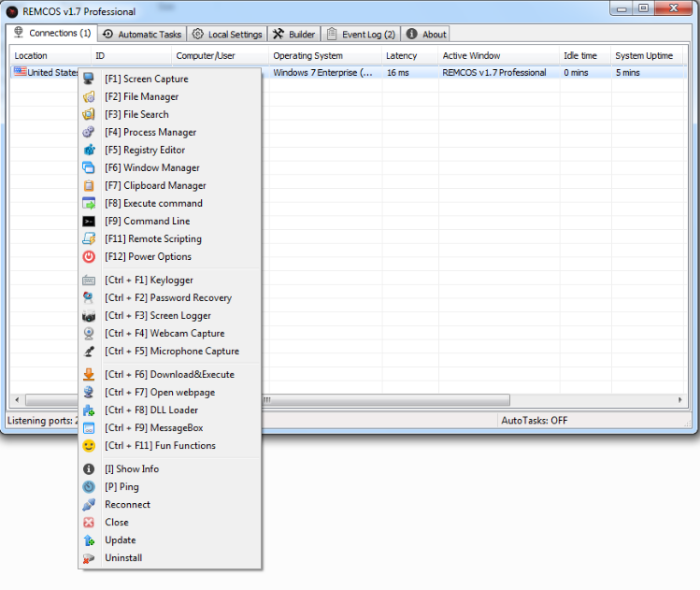Click the Ping clock icon
700x590 pixels.
pyautogui.click(x=89, y=487)
